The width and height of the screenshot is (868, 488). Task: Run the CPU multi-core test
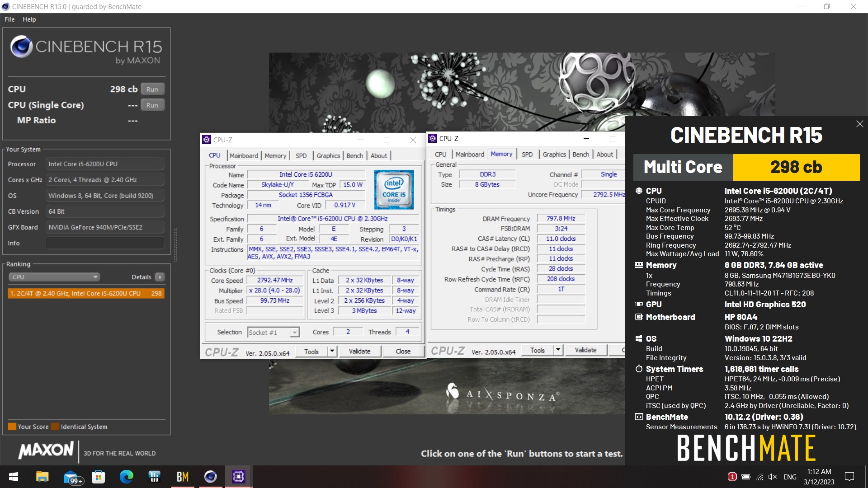click(152, 89)
